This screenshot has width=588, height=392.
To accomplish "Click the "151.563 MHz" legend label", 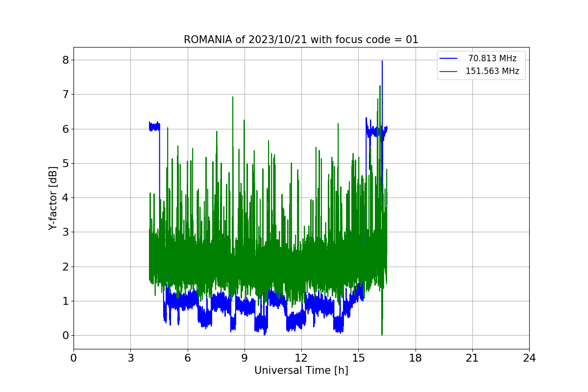I will (x=492, y=71).
